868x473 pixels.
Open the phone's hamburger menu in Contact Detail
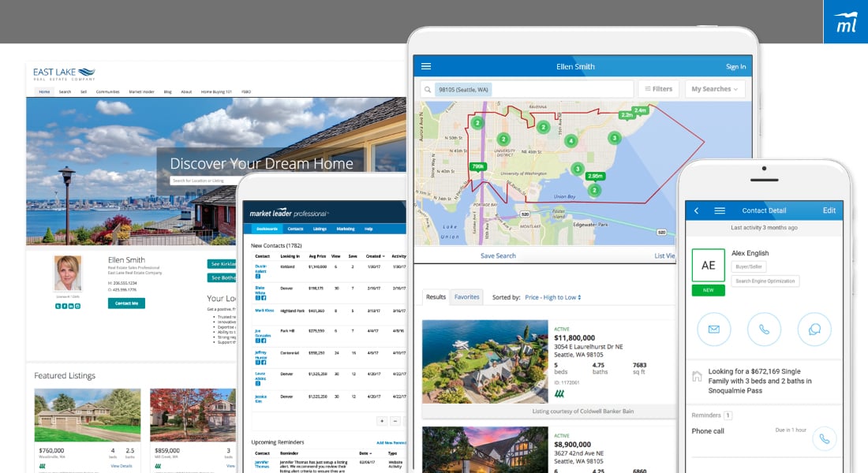[x=720, y=210]
